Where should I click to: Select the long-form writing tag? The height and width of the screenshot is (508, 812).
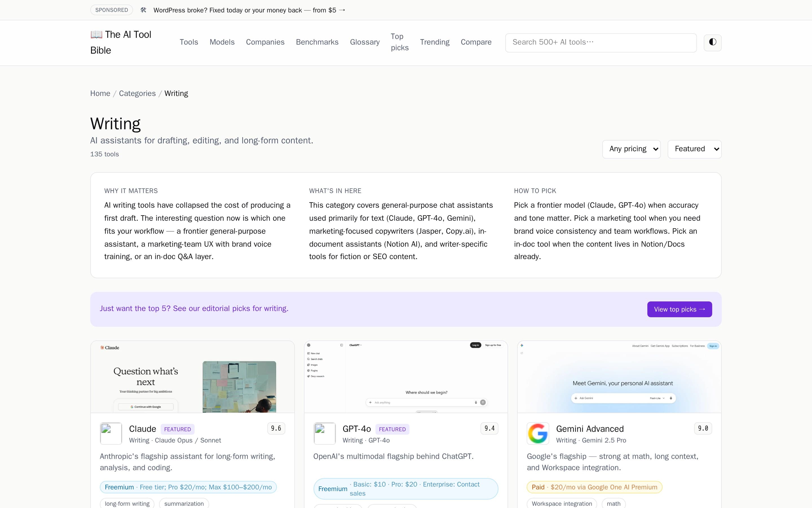click(127, 503)
